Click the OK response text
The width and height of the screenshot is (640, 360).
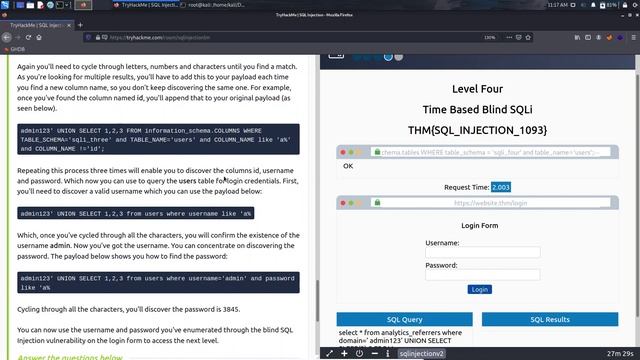point(348,166)
